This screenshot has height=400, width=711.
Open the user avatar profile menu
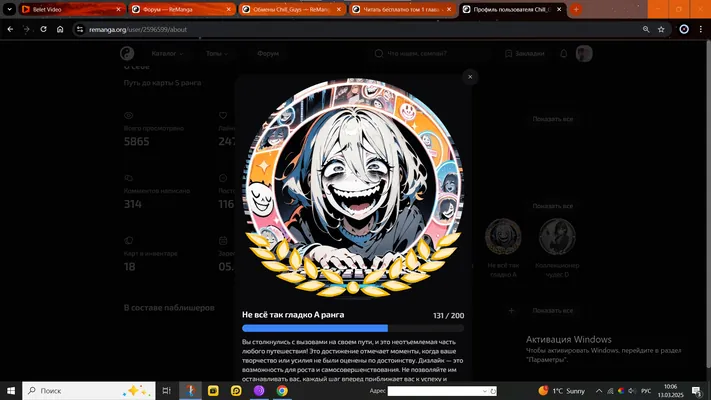(584, 54)
